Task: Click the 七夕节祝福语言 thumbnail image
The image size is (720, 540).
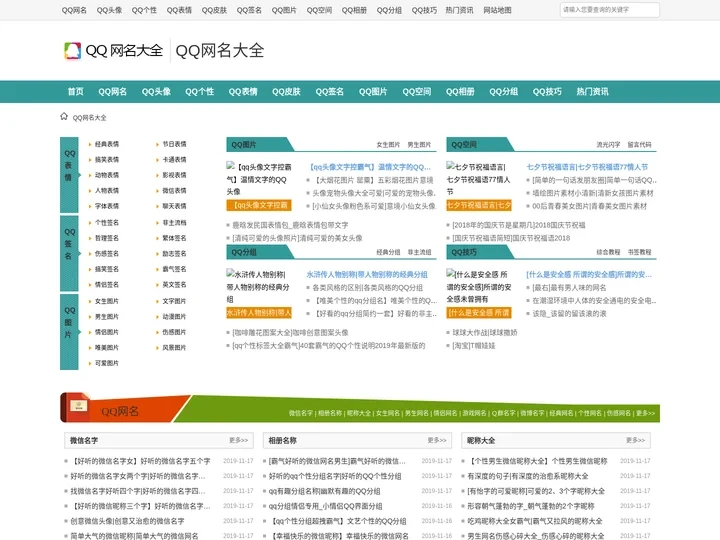Action: (x=479, y=179)
